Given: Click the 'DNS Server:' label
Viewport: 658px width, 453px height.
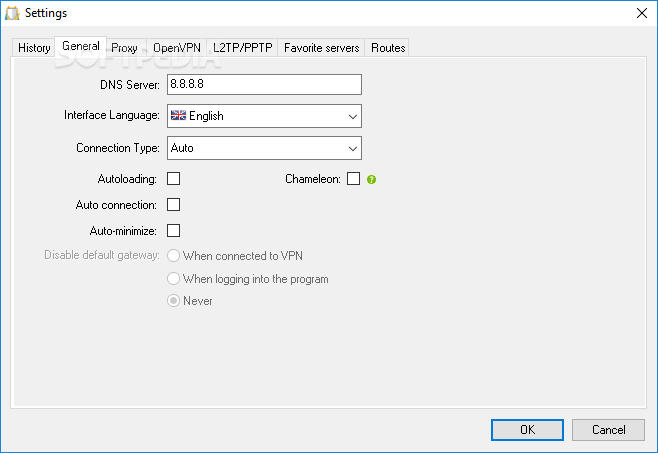Looking at the screenshot, I should click(x=130, y=85).
